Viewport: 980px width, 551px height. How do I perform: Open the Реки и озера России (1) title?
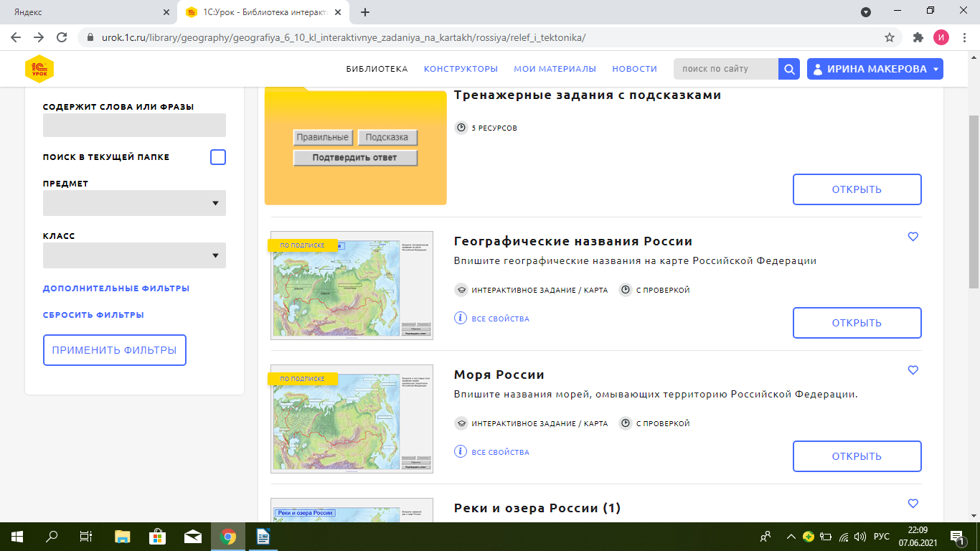point(537,508)
